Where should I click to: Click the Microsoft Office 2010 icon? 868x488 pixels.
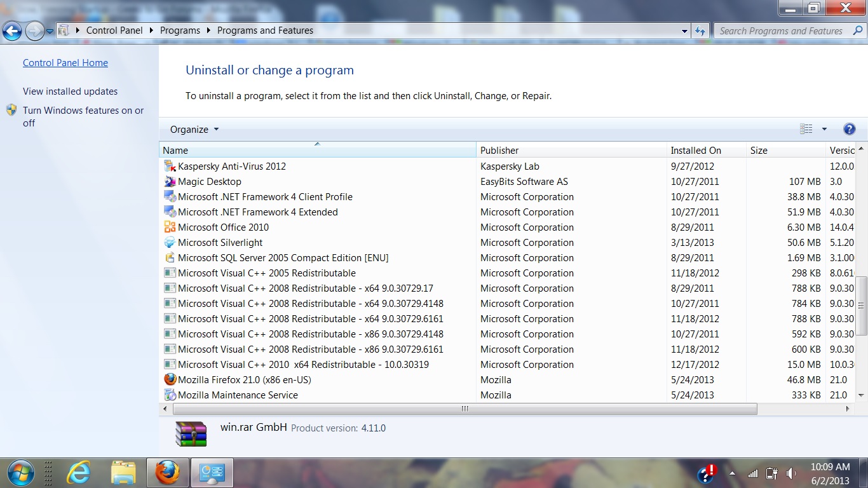170,227
